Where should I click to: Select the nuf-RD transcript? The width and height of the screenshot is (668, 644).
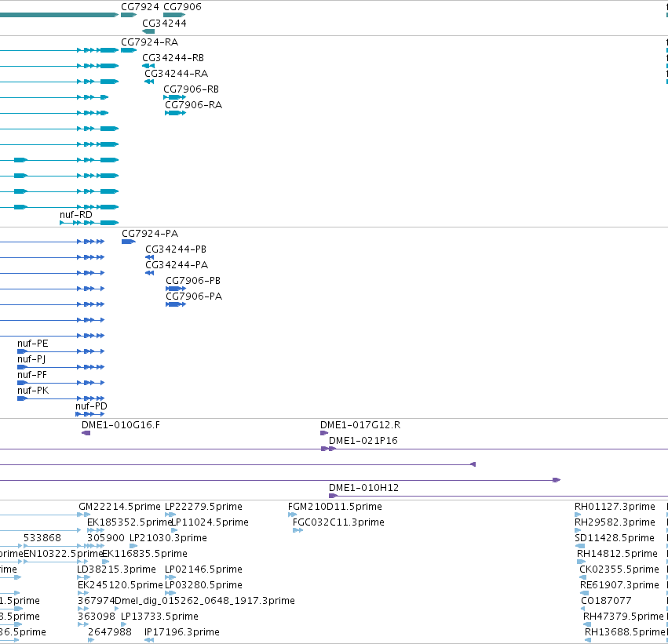click(x=89, y=223)
